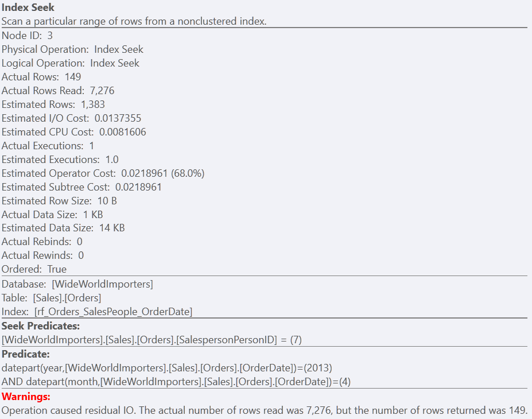The image size is (532, 419).
Task: Select the Database WideWorldImporters line
Action: tap(77, 284)
